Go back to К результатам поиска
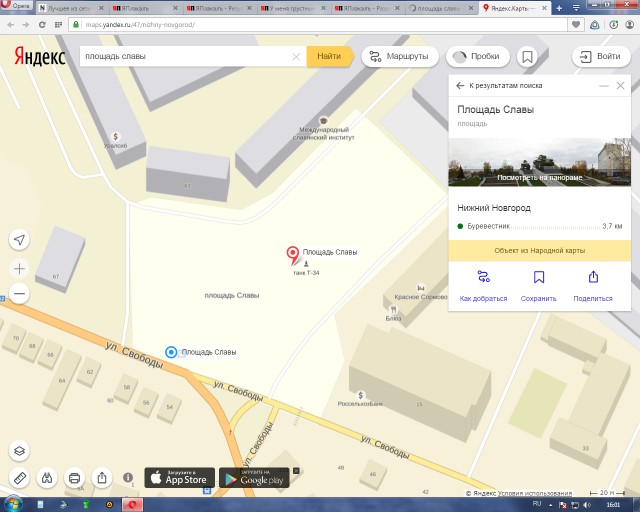This screenshot has height=512, width=640. (x=499, y=85)
